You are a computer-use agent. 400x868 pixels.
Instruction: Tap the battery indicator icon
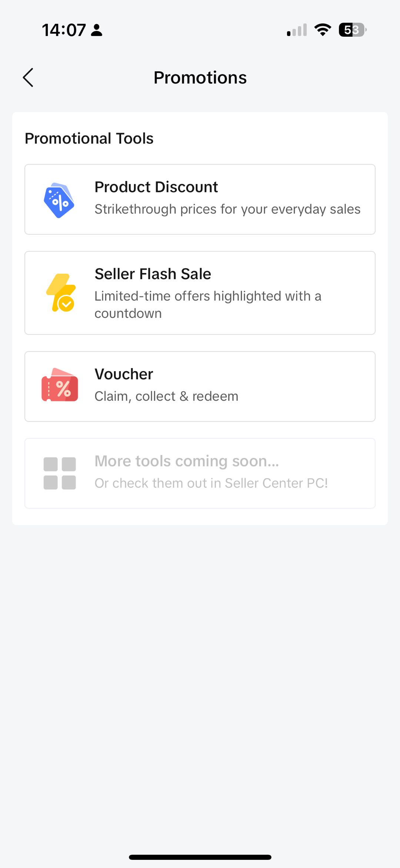click(352, 30)
